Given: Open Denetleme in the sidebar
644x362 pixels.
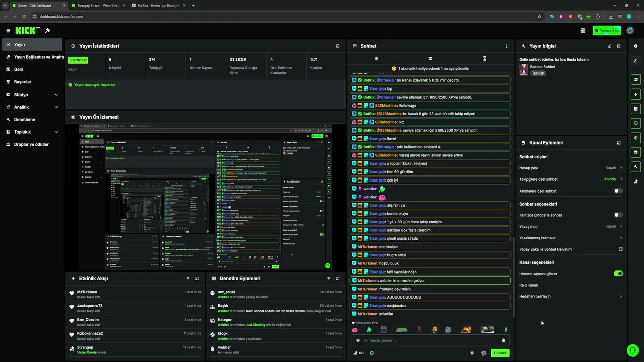Looking at the screenshot, I should point(31,120).
